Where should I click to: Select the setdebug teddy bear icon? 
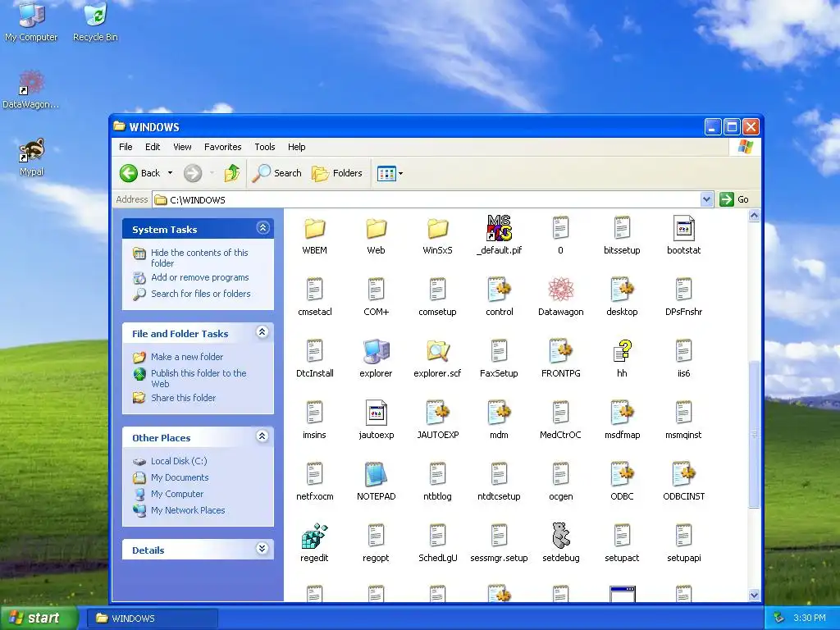pos(561,536)
